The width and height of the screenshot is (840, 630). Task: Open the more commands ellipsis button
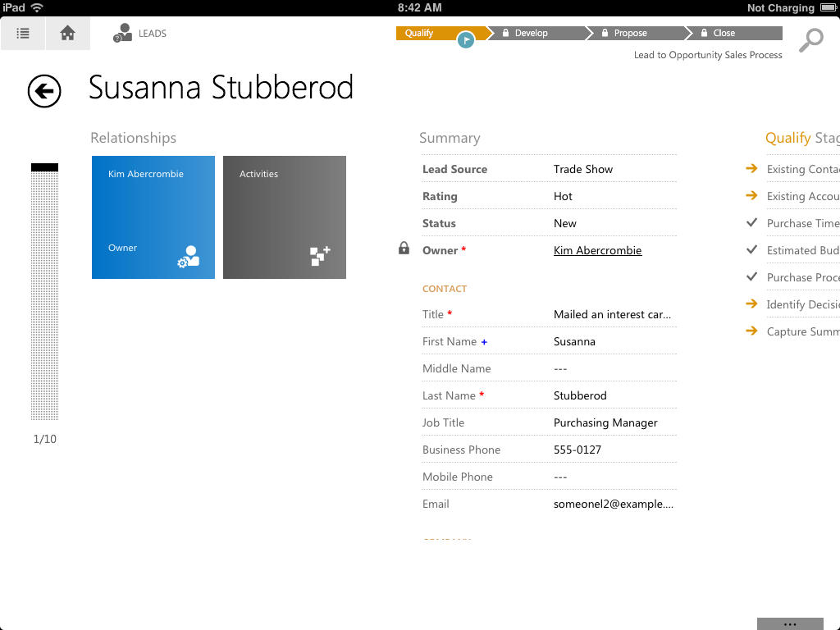pos(790,623)
